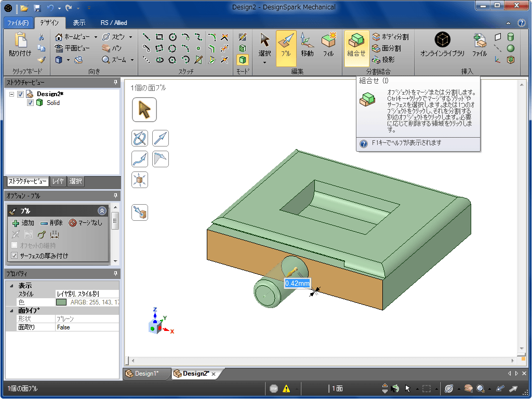Click the Scale Body tool guide
The height and width of the screenshot is (399, 532).
[x=140, y=180]
